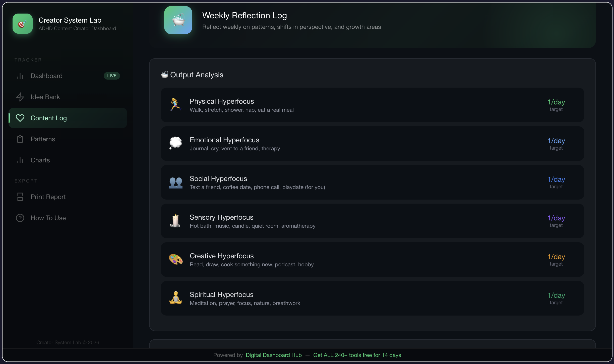Click the Dashboard bar chart icon
The width and height of the screenshot is (614, 364).
(20, 76)
